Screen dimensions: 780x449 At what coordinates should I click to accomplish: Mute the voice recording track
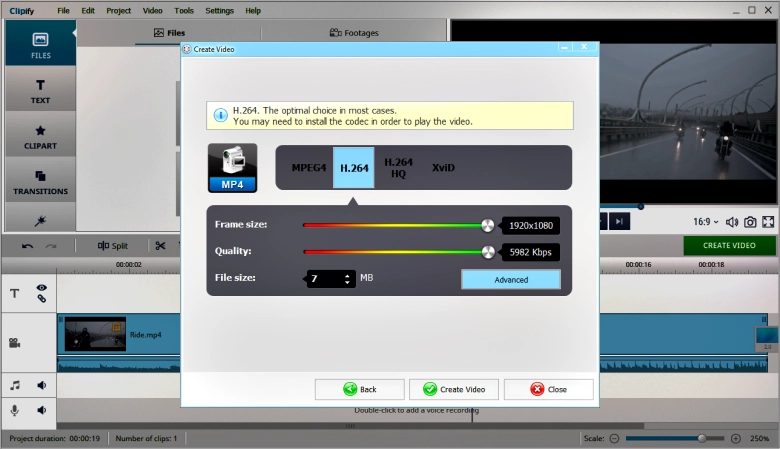tap(42, 410)
